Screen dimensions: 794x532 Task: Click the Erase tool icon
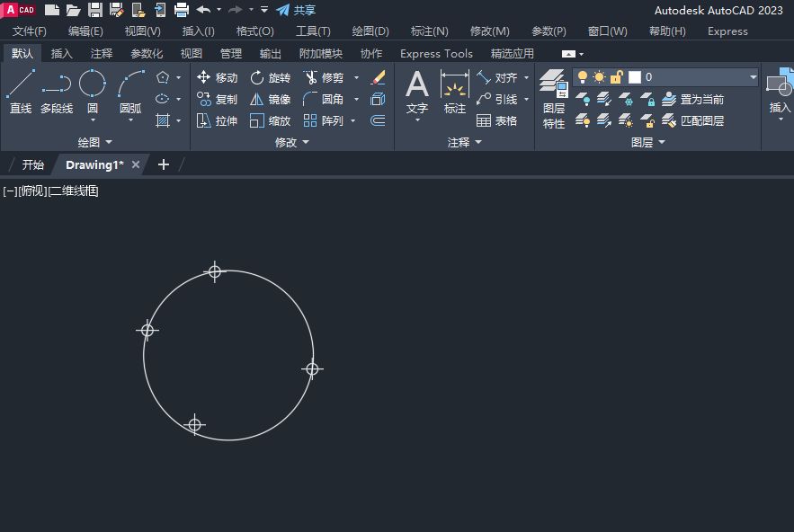click(x=379, y=77)
